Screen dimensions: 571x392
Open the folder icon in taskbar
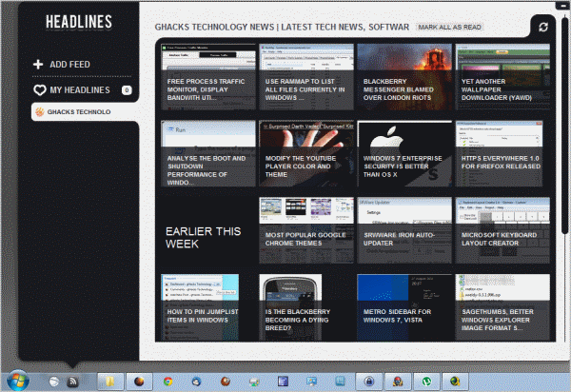(109, 380)
